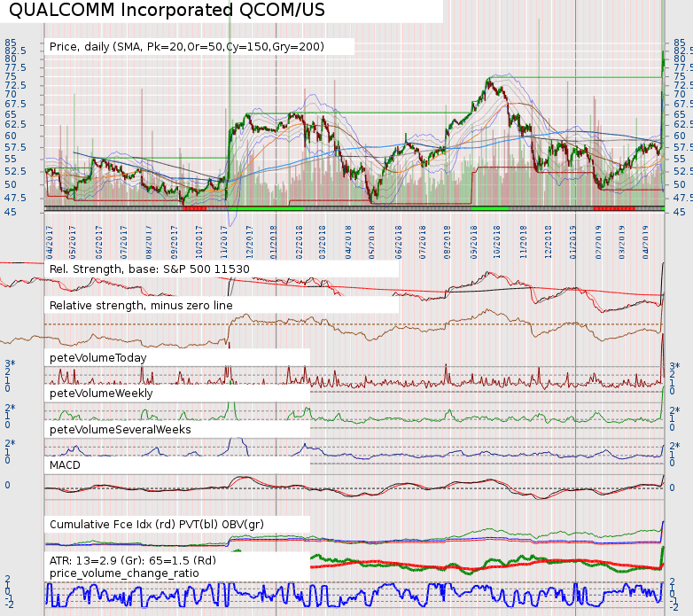Click the 10/2017 date label
This screenshot has width=693, height=616.
pyautogui.click(x=199, y=243)
